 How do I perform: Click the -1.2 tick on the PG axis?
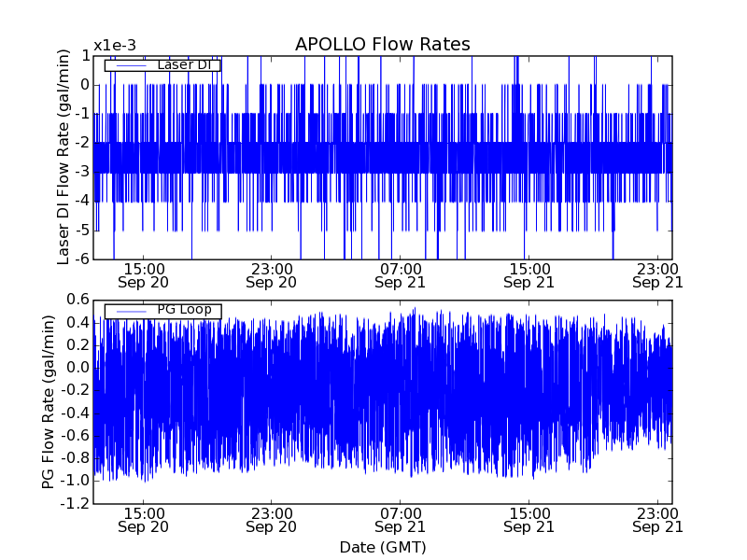pyautogui.click(x=75, y=503)
